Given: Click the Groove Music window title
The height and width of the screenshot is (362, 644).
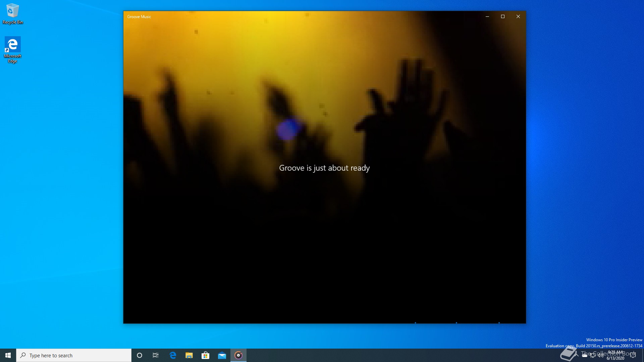Looking at the screenshot, I should tap(139, 17).
